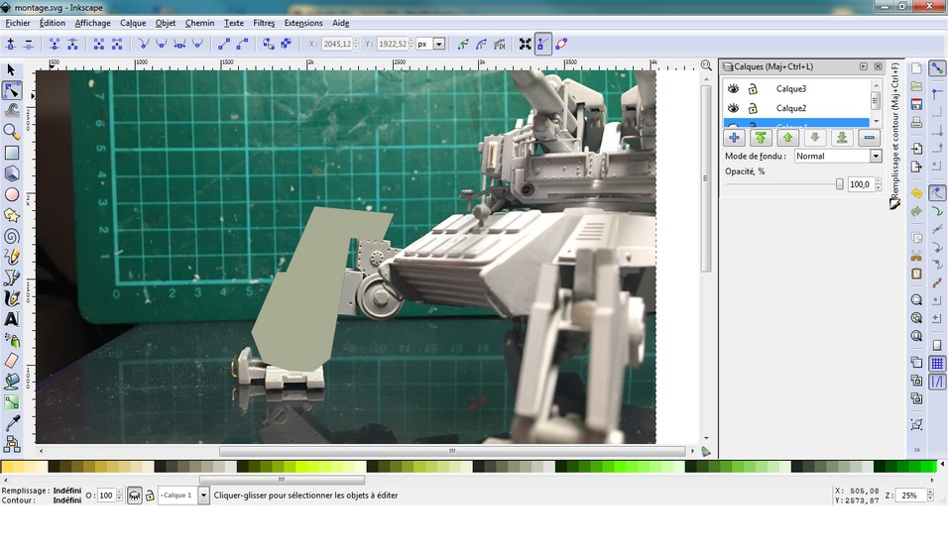Toggle lock on Calque3 layer
948x560 pixels.
[753, 89]
